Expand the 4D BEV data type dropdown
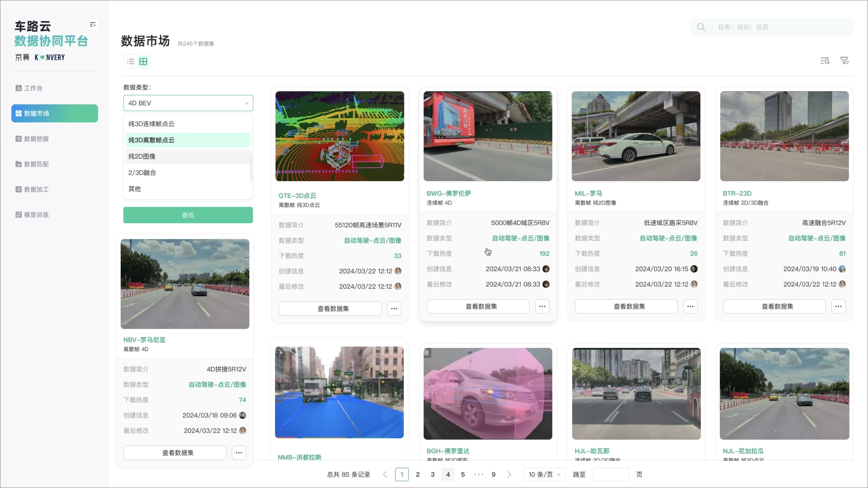 (188, 103)
